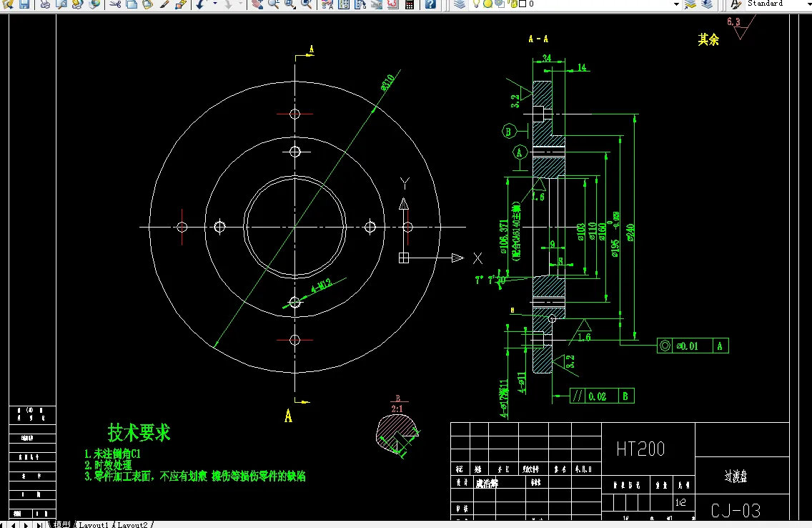Click the layer 0 color swatch

pyautogui.click(x=523, y=4)
